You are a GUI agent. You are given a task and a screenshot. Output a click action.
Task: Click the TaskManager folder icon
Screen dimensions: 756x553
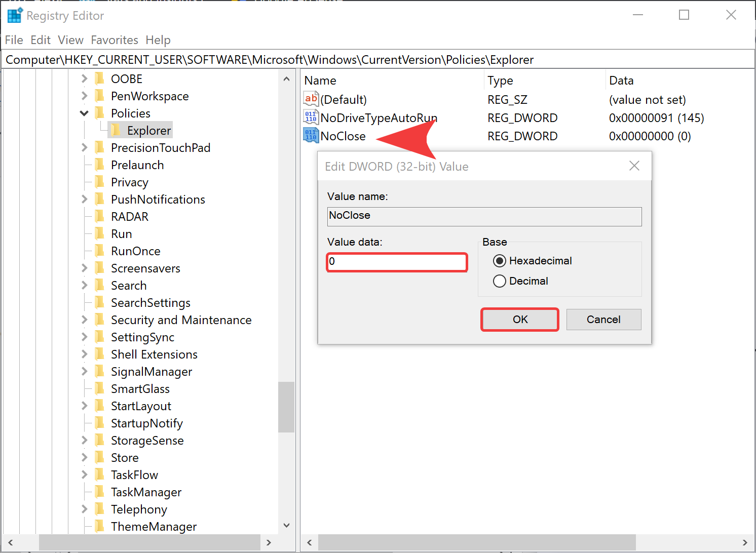100,492
